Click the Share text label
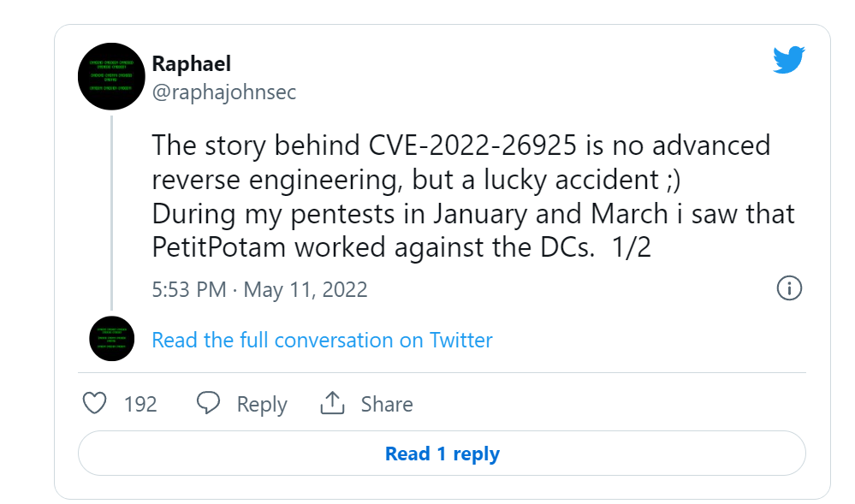855x504 pixels. pos(387,404)
